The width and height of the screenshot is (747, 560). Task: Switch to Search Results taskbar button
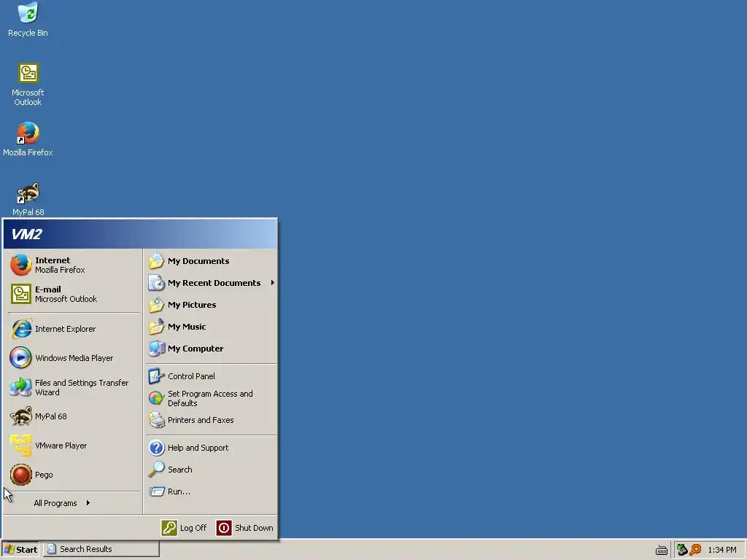tap(101, 549)
